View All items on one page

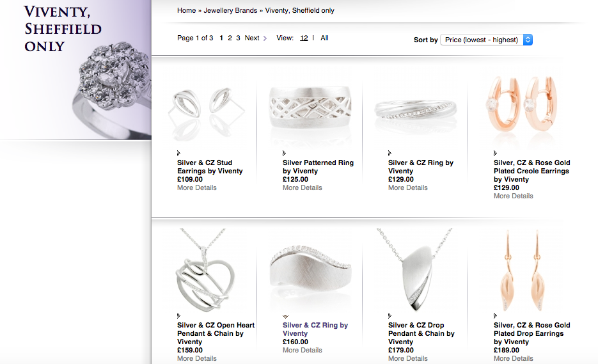[324, 38]
